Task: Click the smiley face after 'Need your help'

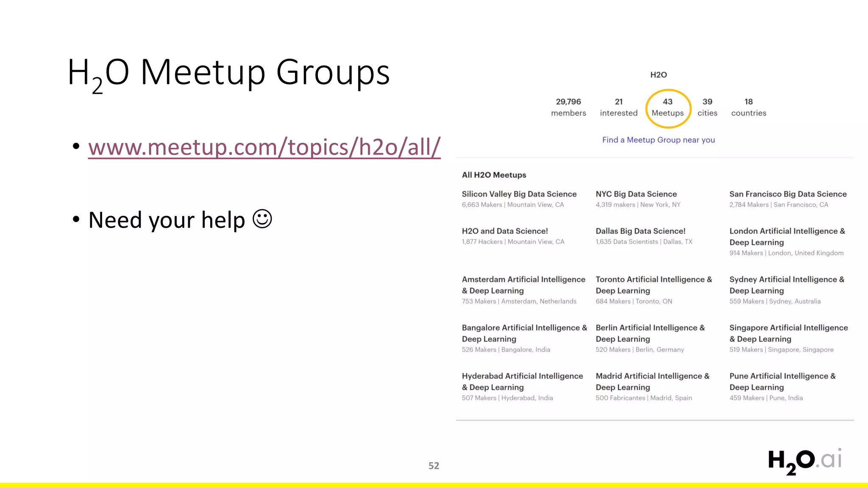Action: (x=262, y=219)
